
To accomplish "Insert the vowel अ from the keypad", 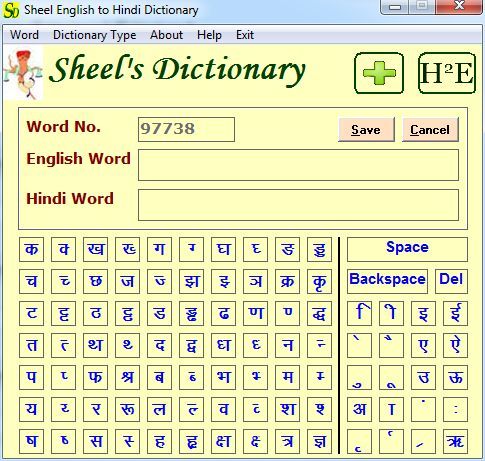I will click(359, 409).
